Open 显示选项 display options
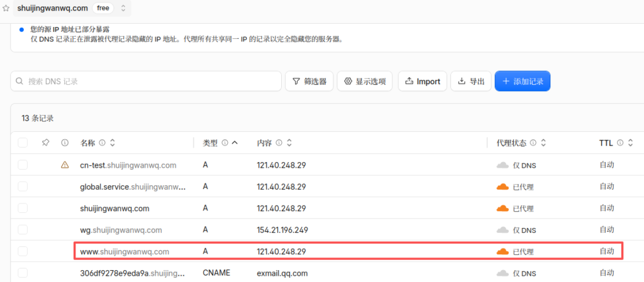The image size is (644, 282). point(365,81)
